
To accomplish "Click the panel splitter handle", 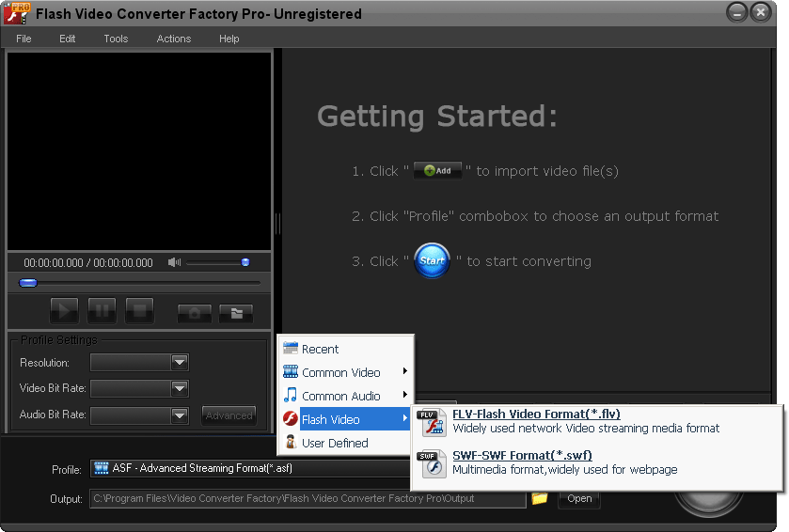I will pos(277,224).
